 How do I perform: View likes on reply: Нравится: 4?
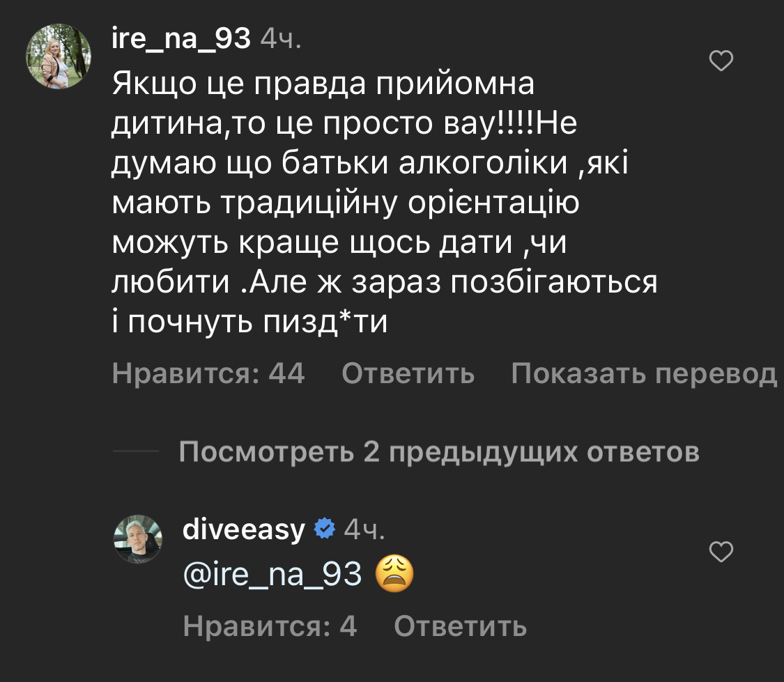[x=270, y=627]
